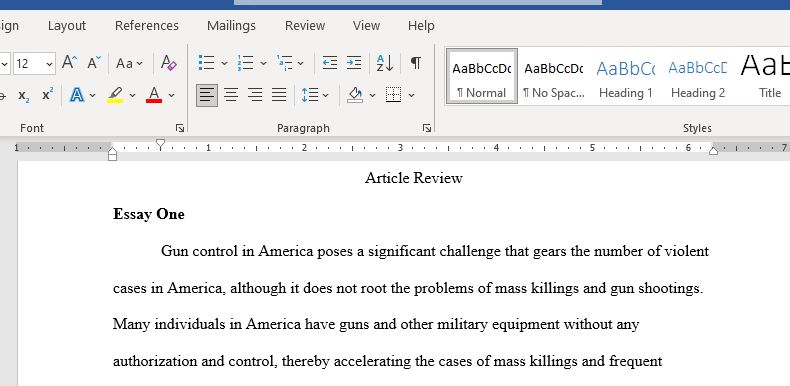Open font size dropdown showing 12

point(49,64)
